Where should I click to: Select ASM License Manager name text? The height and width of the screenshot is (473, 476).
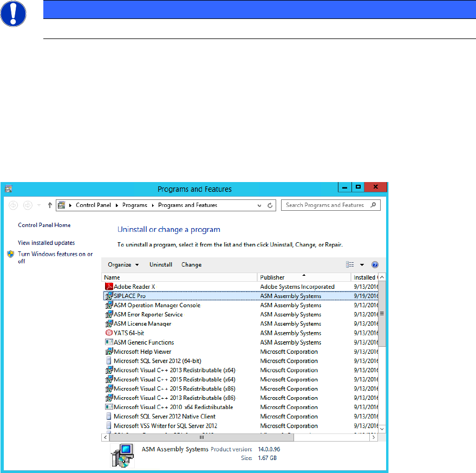coord(142,323)
